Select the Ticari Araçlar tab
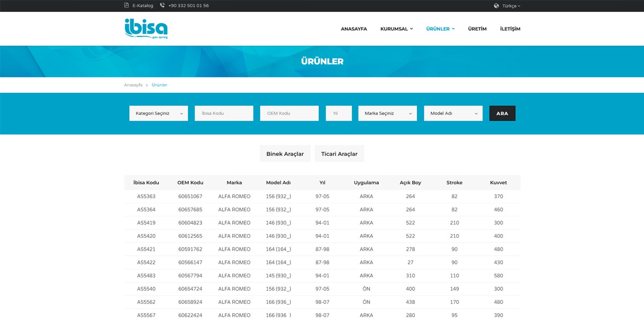This screenshot has height=322, width=644. pos(339,153)
